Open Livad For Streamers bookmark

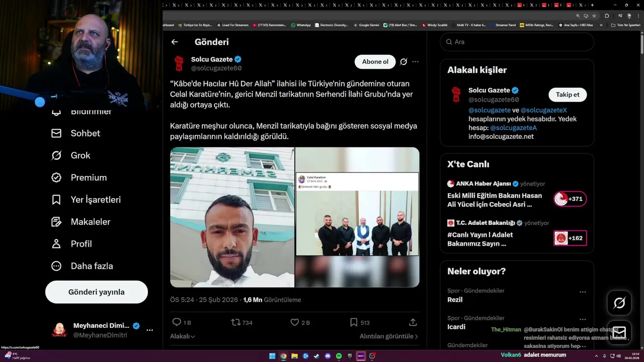point(232,25)
